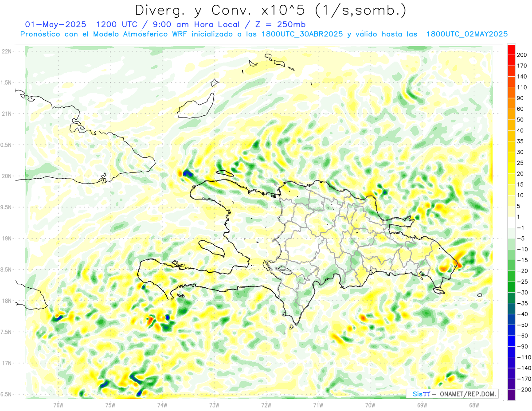Click the axis label '1.5N'
This screenshot has width=532, height=411.
[x=6, y=82]
